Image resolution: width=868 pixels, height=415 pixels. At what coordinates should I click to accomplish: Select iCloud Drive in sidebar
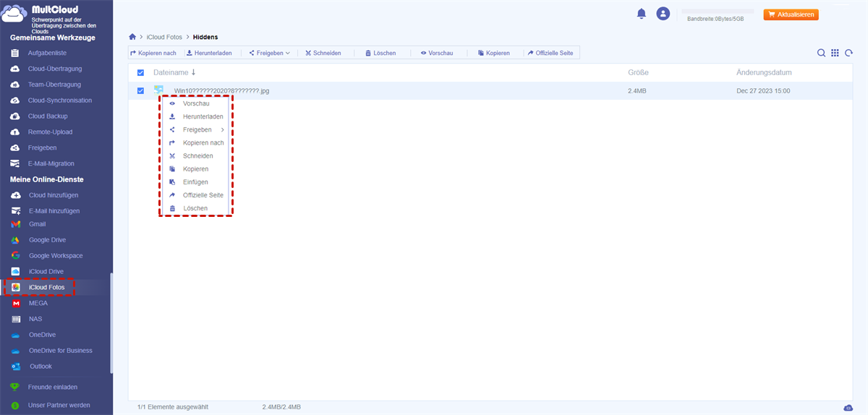tap(46, 272)
